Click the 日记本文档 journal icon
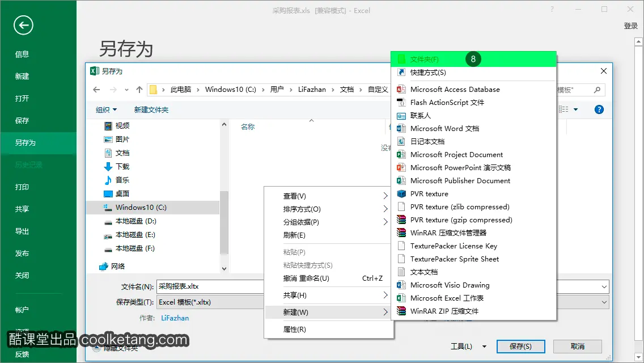 (x=401, y=141)
